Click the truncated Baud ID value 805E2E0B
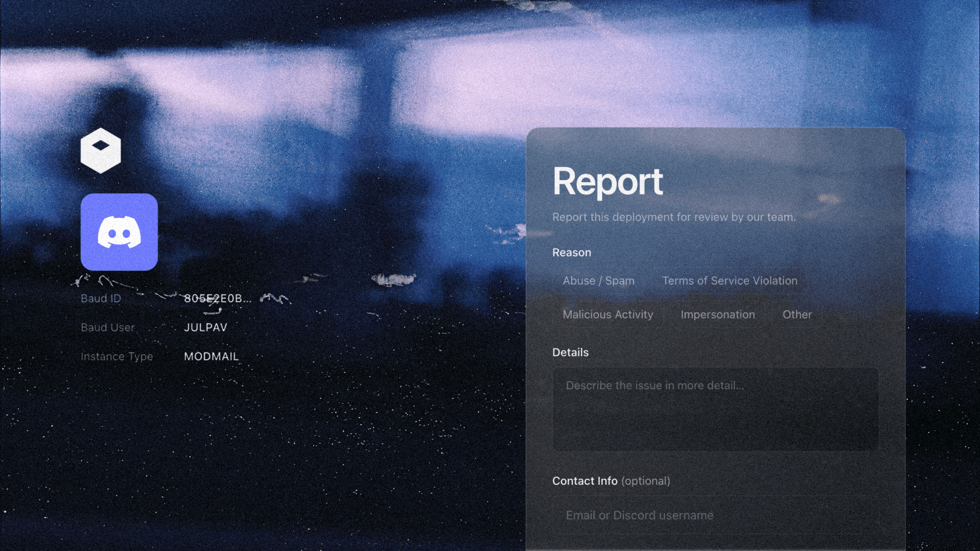This screenshot has height=551, width=980. tap(218, 298)
